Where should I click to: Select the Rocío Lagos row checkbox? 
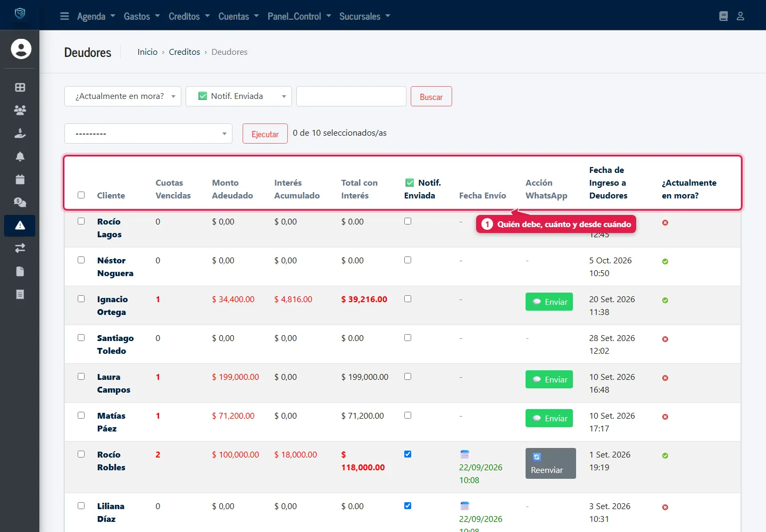pyautogui.click(x=81, y=221)
